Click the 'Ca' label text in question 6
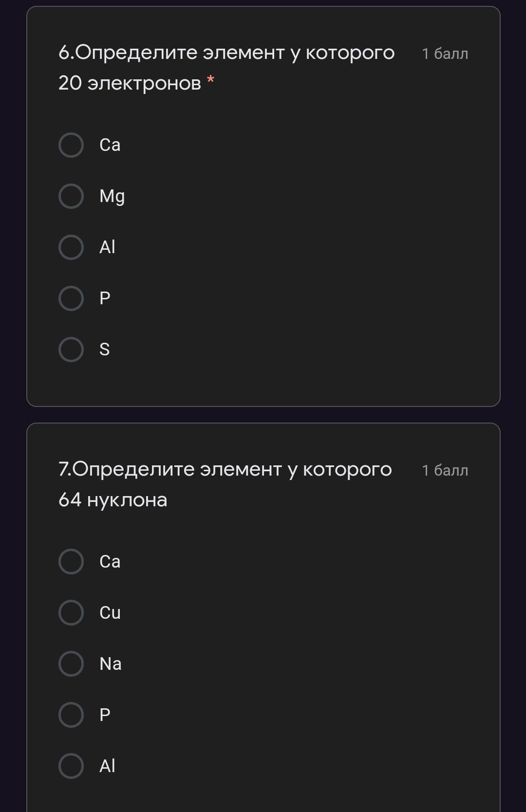 pyautogui.click(x=110, y=145)
